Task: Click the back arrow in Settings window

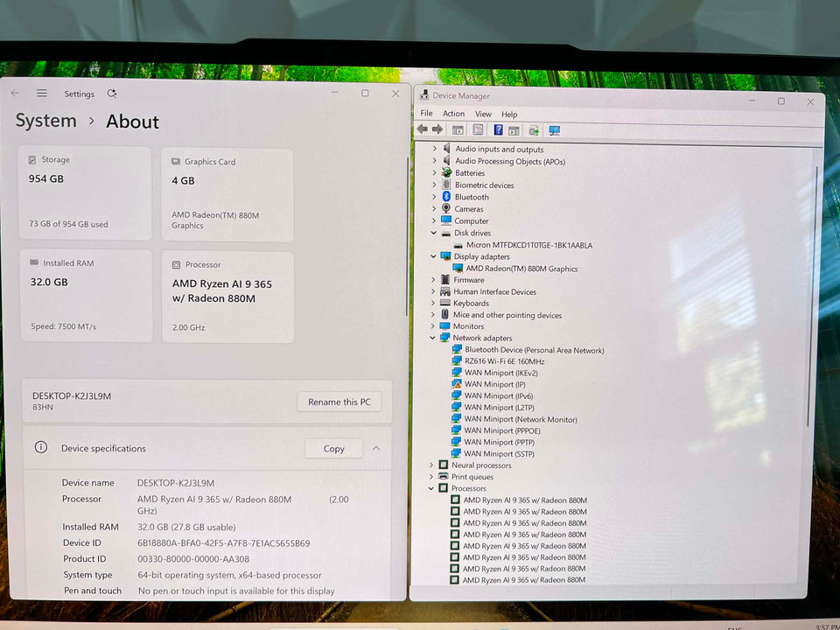Action: click(x=15, y=93)
